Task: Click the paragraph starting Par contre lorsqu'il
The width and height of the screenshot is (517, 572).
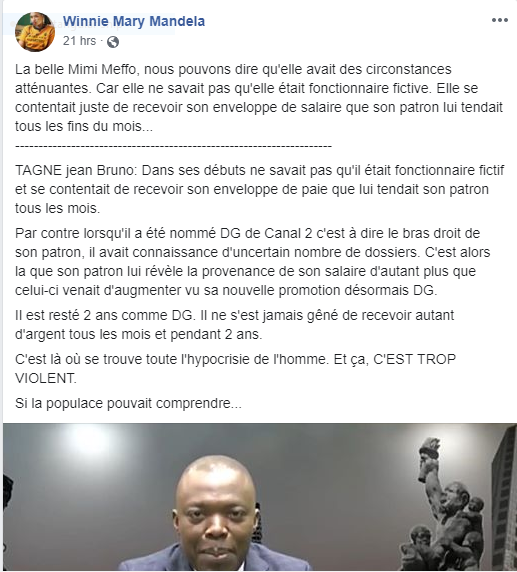Action: coord(252,262)
